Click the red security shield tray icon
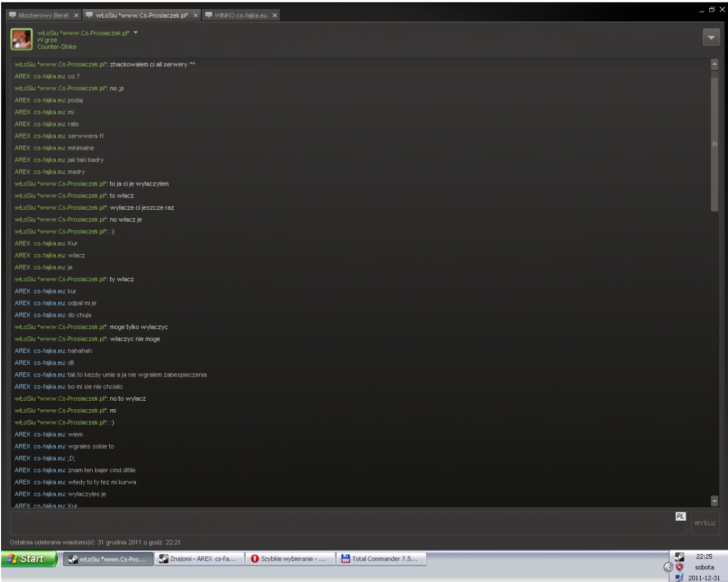Viewport: 728px width, 582px height. click(x=679, y=567)
